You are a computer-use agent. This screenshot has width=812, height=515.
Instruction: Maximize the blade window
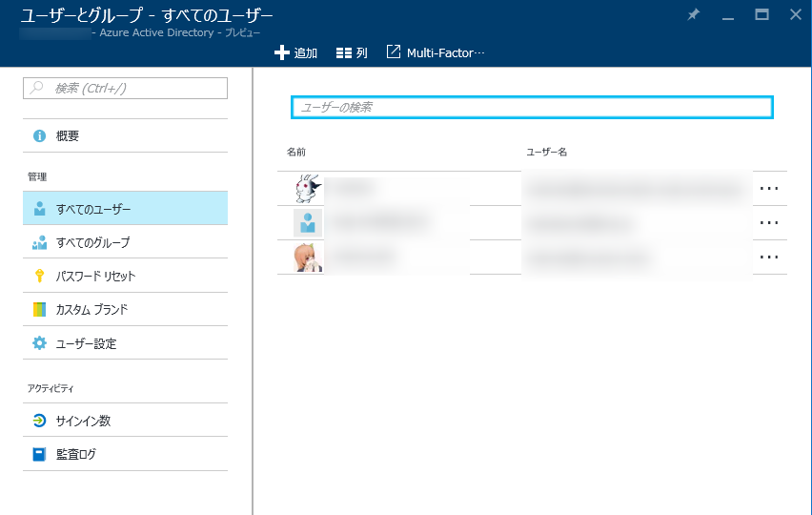(x=761, y=14)
